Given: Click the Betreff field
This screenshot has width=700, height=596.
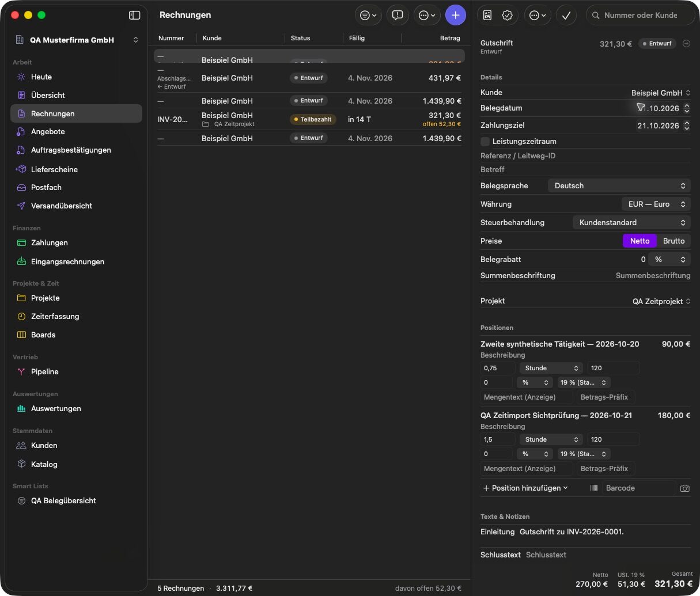Looking at the screenshot, I should (585, 169).
